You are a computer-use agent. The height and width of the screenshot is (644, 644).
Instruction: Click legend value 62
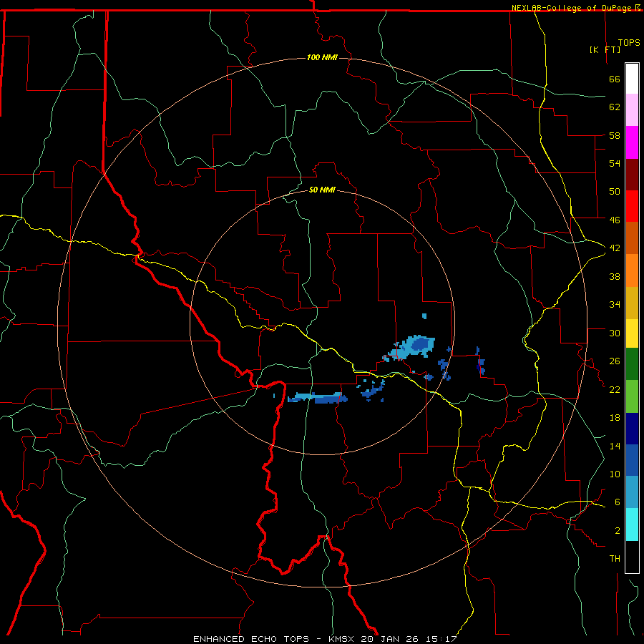(x=615, y=107)
